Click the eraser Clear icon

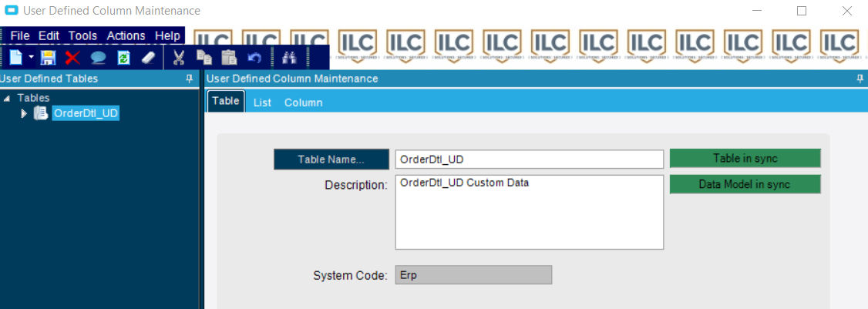pos(149,58)
